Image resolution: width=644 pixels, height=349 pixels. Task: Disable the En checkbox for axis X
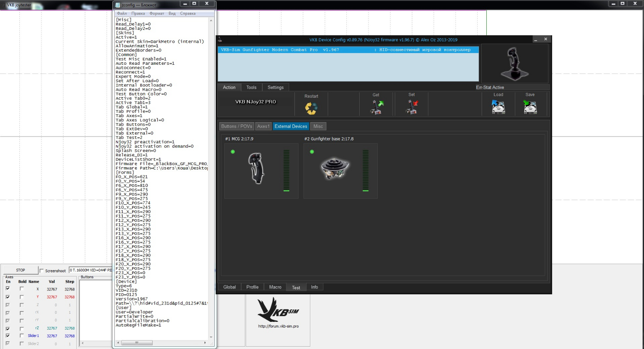tap(8, 289)
